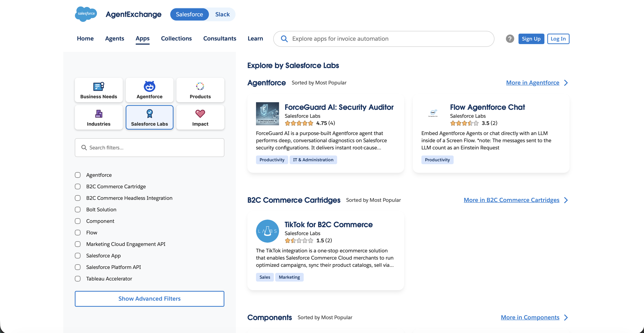The image size is (644, 333).
Task: Click the search magnifier icon in top bar
Action: pos(284,39)
